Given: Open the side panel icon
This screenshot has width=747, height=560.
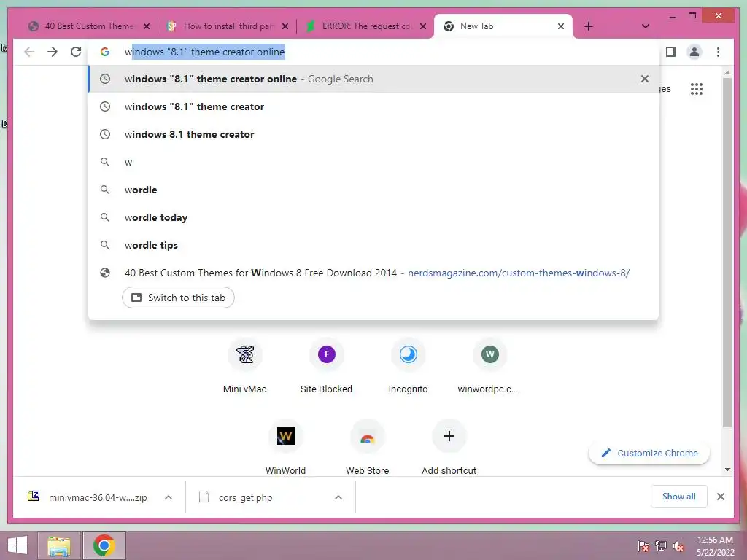Looking at the screenshot, I should pos(671,52).
